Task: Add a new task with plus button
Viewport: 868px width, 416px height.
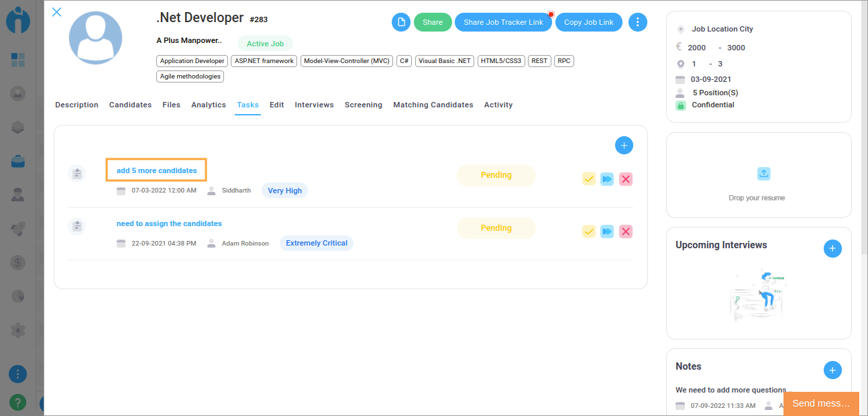Action: pyautogui.click(x=624, y=145)
